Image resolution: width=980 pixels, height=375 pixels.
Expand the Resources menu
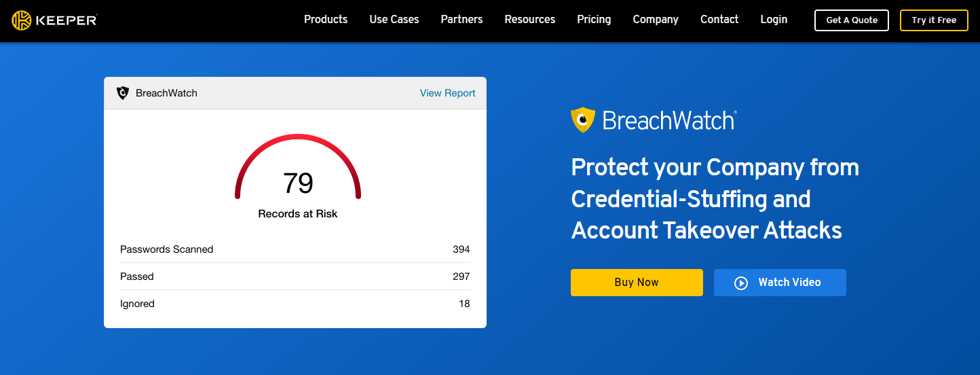(530, 20)
